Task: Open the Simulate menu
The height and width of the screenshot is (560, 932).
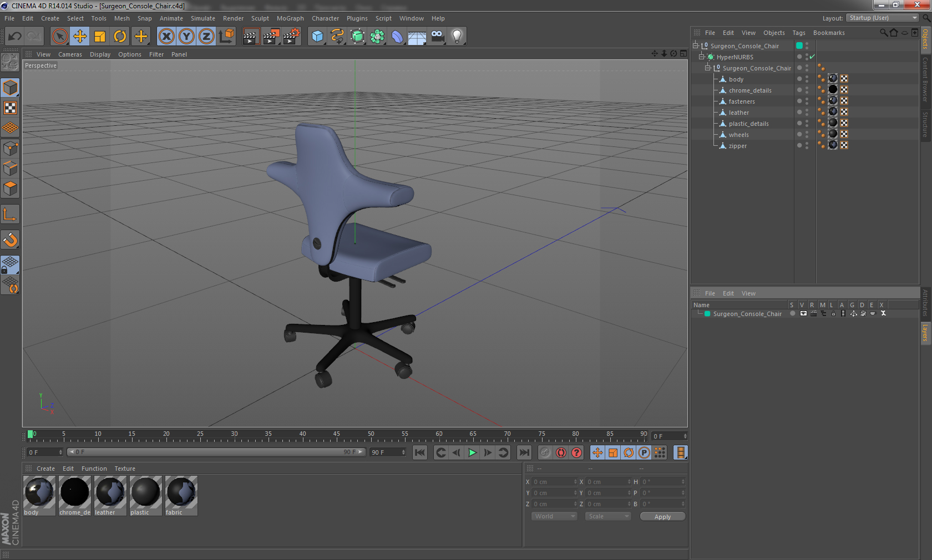Action: [x=203, y=18]
